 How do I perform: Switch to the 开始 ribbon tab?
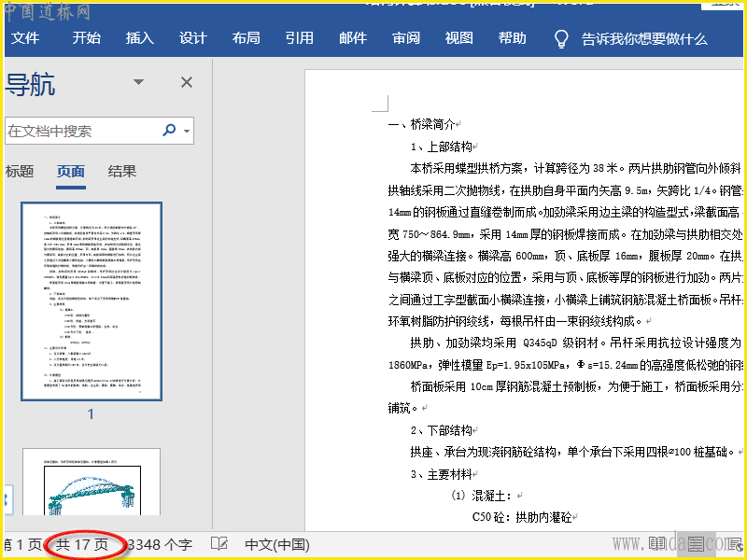[86, 38]
